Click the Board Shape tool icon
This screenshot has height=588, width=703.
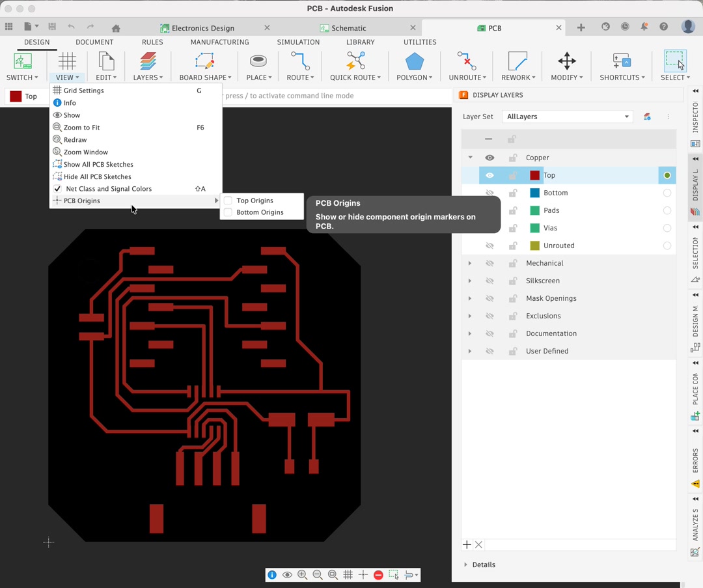pyautogui.click(x=204, y=62)
